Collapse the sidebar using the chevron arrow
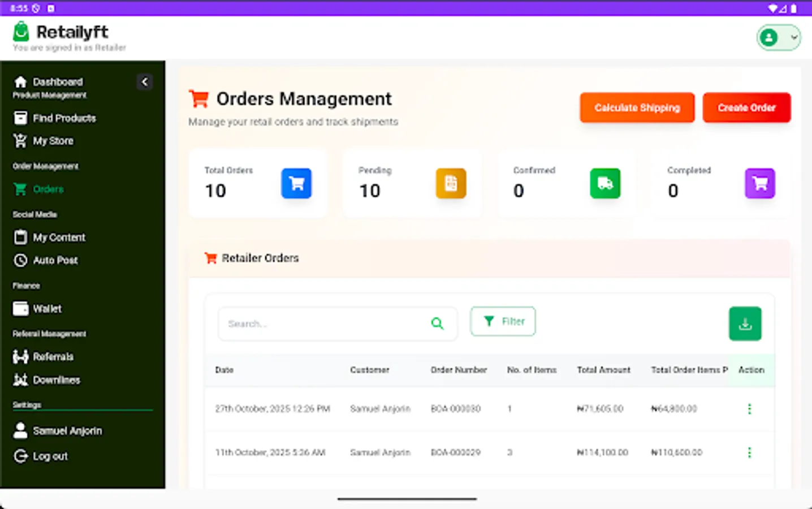 [145, 81]
